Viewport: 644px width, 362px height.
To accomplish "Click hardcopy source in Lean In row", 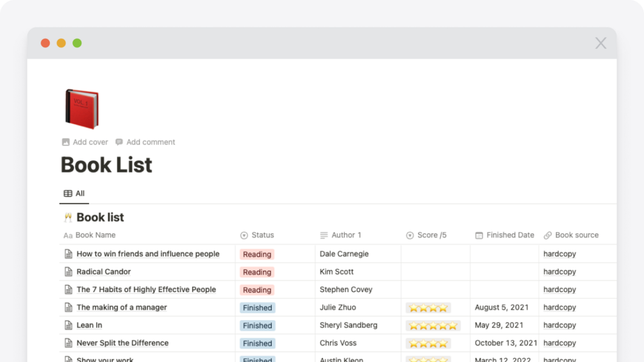I will coord(559,325).
